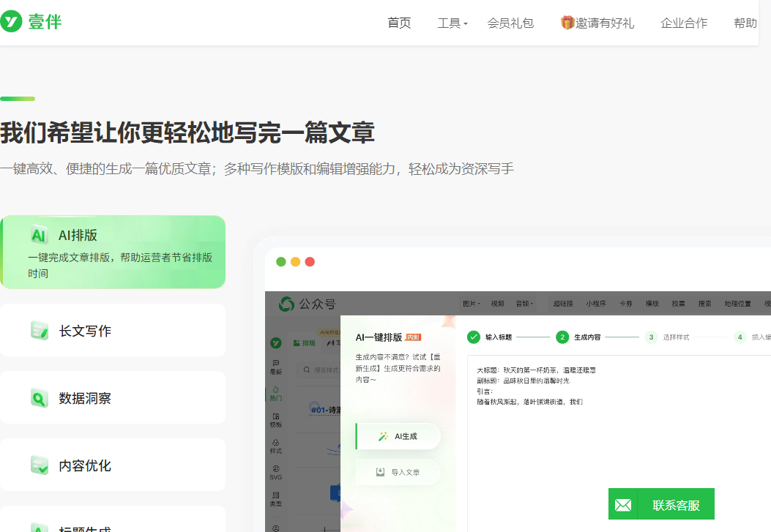Click the 输入标题 completed step checkmark

click(x=474, y=337)
